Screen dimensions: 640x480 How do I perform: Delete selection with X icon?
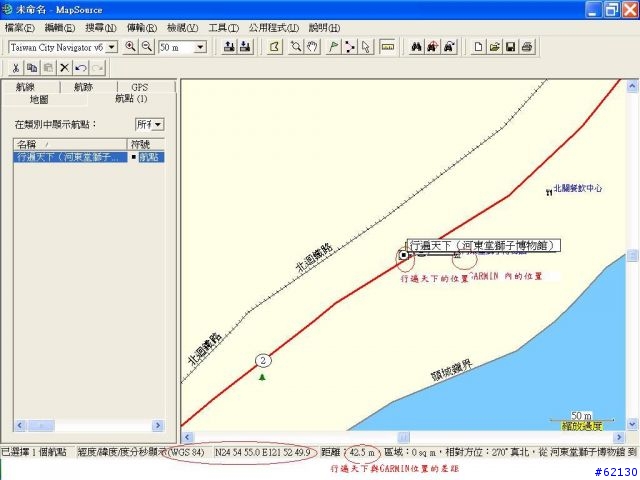click(64, 68)
